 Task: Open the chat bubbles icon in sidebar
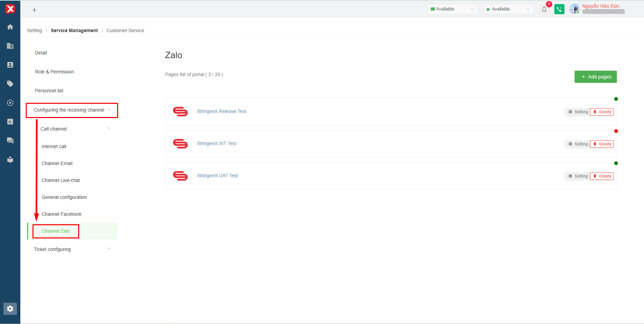(10, 141)
